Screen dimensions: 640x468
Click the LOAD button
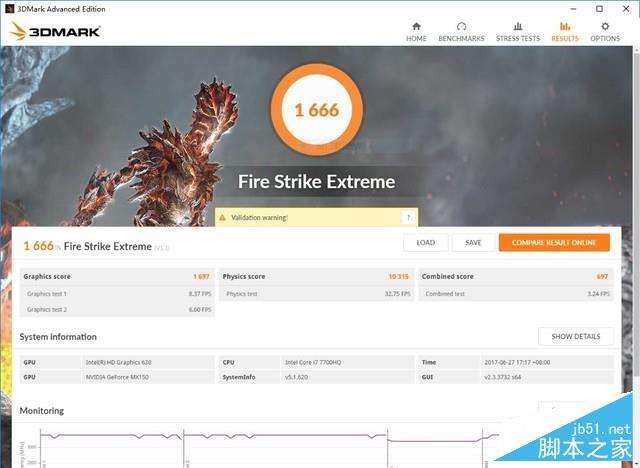point(425,243)
